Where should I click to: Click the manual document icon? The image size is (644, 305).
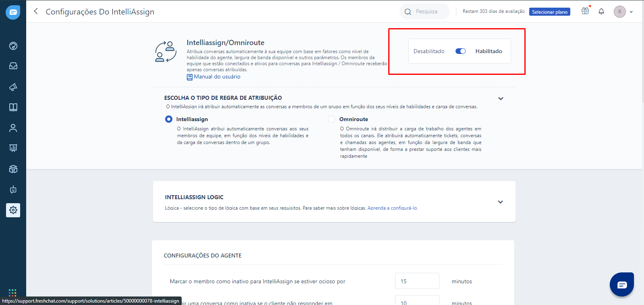click(x=190, y=77)
